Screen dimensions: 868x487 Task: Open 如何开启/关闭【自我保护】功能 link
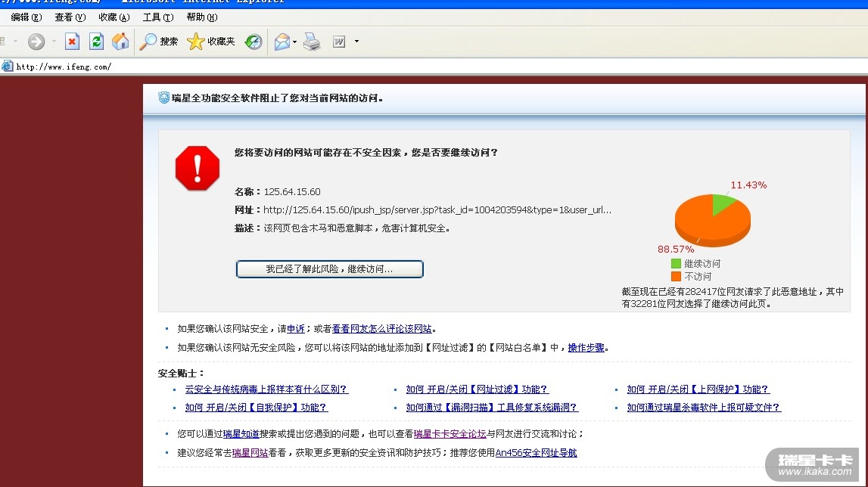click(x=257, y=408)
